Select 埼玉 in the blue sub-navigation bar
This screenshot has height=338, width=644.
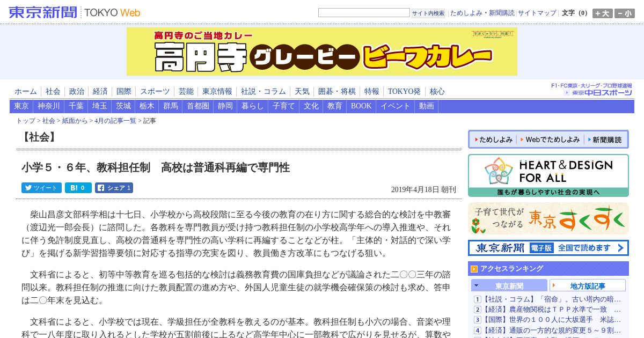pos(99,106)
